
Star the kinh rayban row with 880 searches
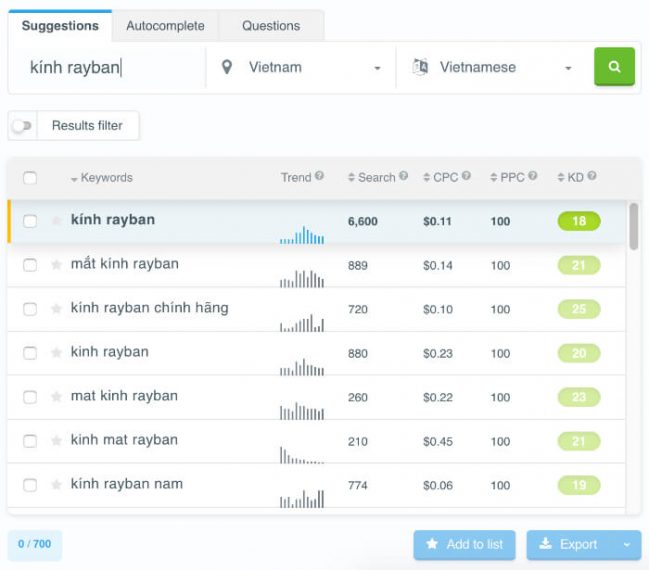[x=56, y=352]
